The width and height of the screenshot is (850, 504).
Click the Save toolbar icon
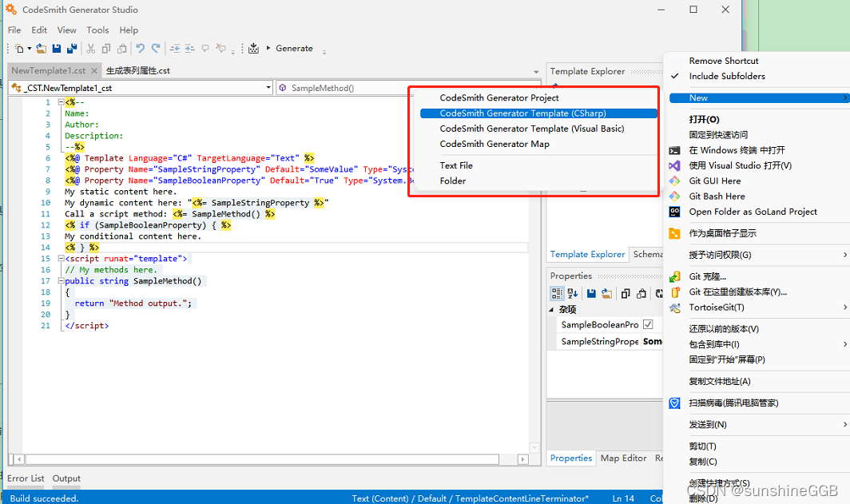(x=57, y=49)
